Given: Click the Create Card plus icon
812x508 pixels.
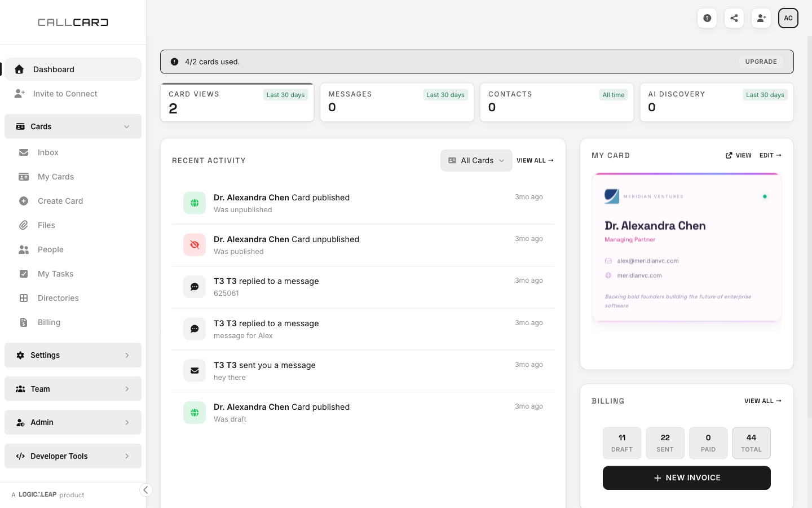Looking at the screenshot, I should pos(24,201).
